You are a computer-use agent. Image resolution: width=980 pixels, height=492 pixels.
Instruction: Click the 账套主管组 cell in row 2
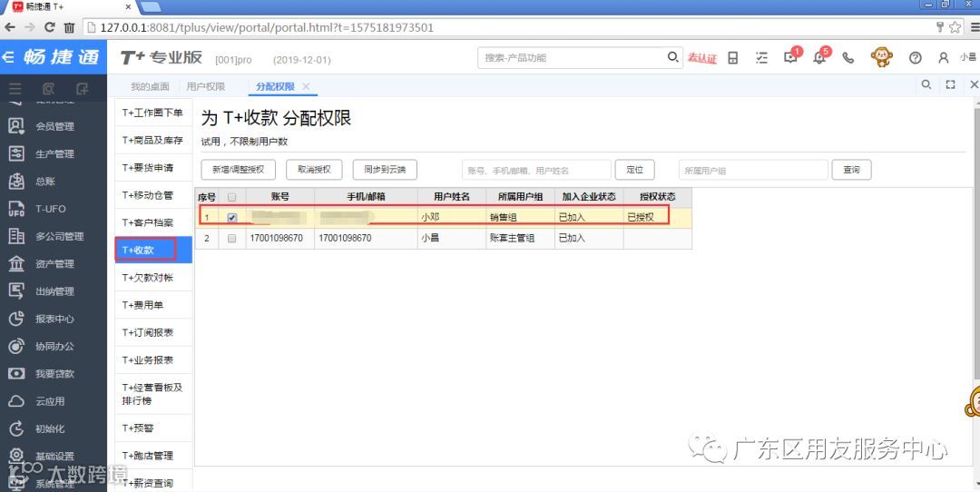pyautogui.click(x=520, y=238)
